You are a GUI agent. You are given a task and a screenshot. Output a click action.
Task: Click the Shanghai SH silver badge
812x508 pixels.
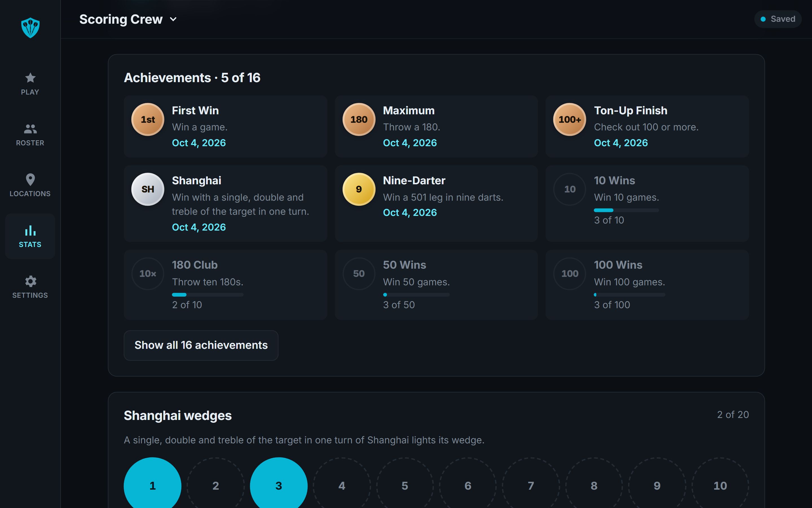click(148, 189)
